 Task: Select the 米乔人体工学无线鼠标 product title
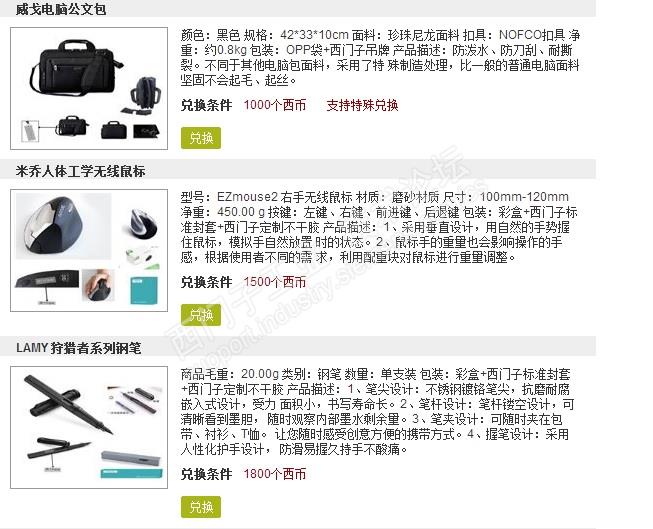[80, 171]
